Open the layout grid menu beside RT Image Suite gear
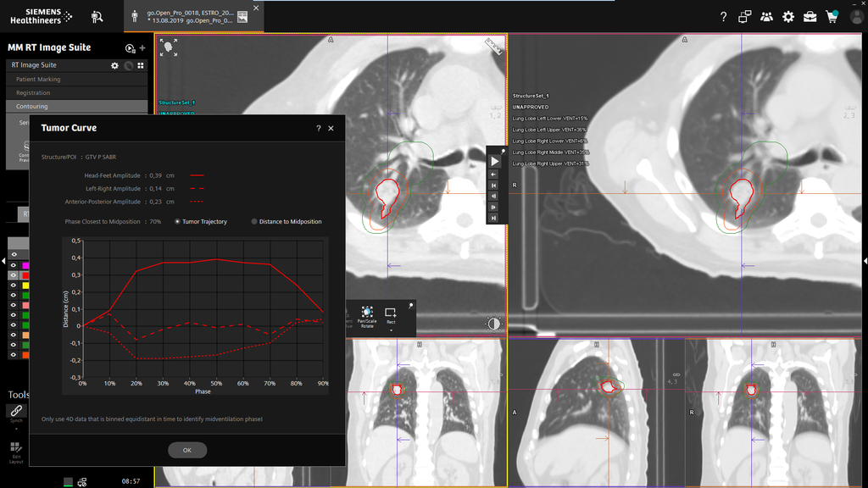This screenshot has width=868, height=488. click(139, 65)
